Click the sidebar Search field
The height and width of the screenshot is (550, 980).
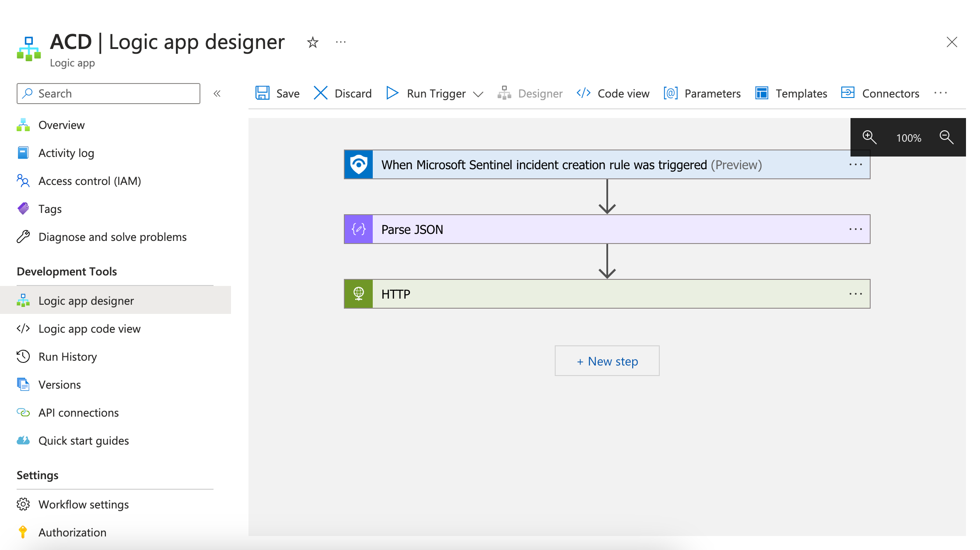pyautogui.click(x=108, y=94)
